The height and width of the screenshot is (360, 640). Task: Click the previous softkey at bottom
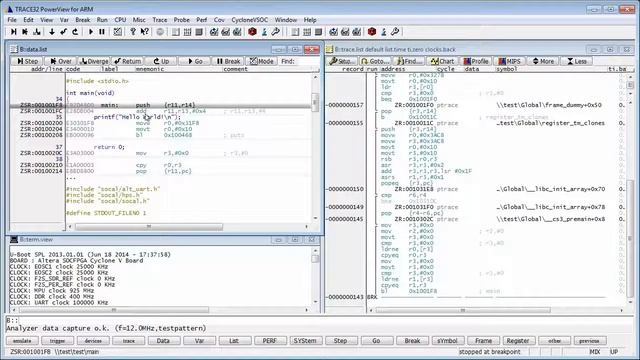point(589,340)
